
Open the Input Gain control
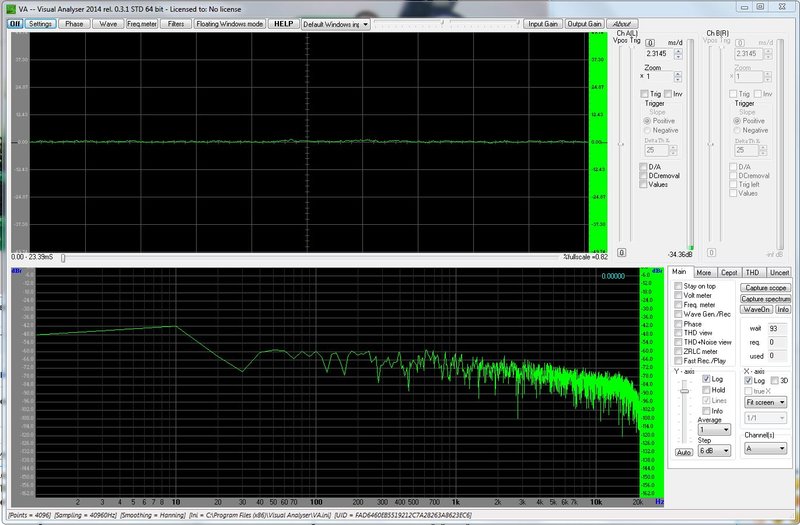click(543, 23)
